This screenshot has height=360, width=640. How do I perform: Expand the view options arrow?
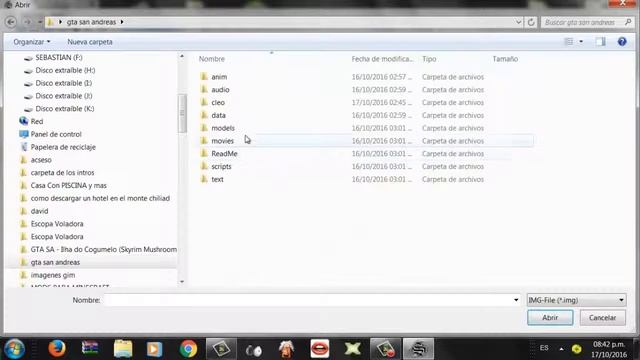pos(581,42)
